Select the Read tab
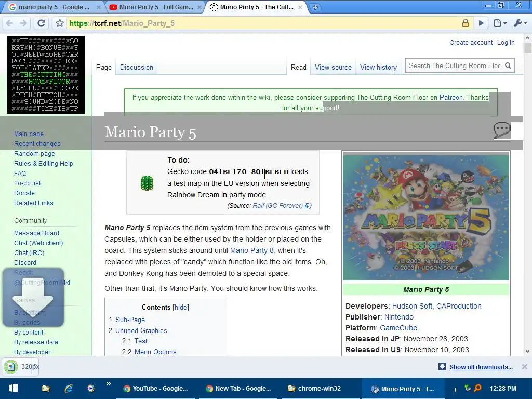 299,67
